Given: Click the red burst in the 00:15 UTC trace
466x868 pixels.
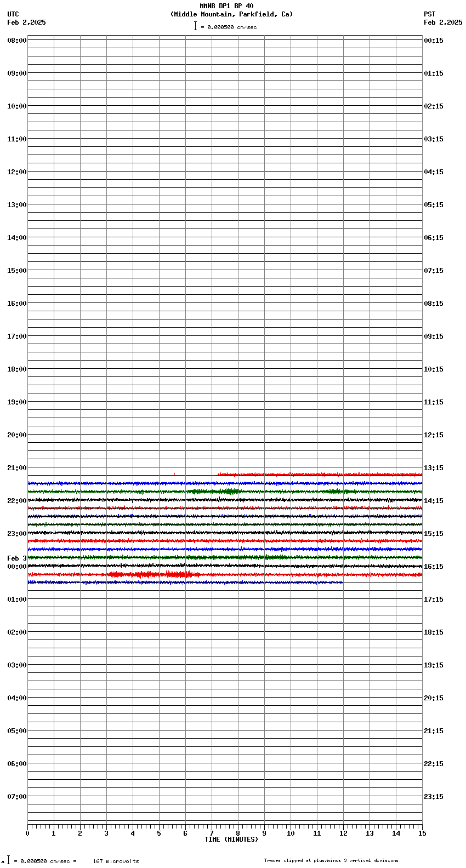Looking at the screenshot, I should coord(154,574).
